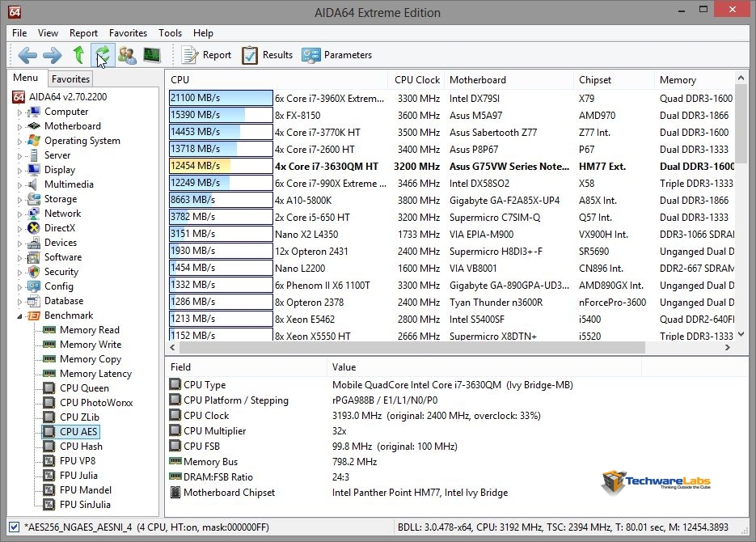Uncheck the AES256_NGAES_AESNI_4 status bar checkbox
Viewport: 756px width, 542px height.
pyautogui.click(x=14, y=527)
